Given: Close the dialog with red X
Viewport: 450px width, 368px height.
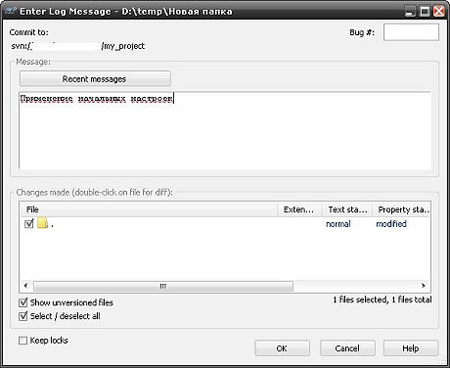Looking at the screenshot, I should pos(439,11).
